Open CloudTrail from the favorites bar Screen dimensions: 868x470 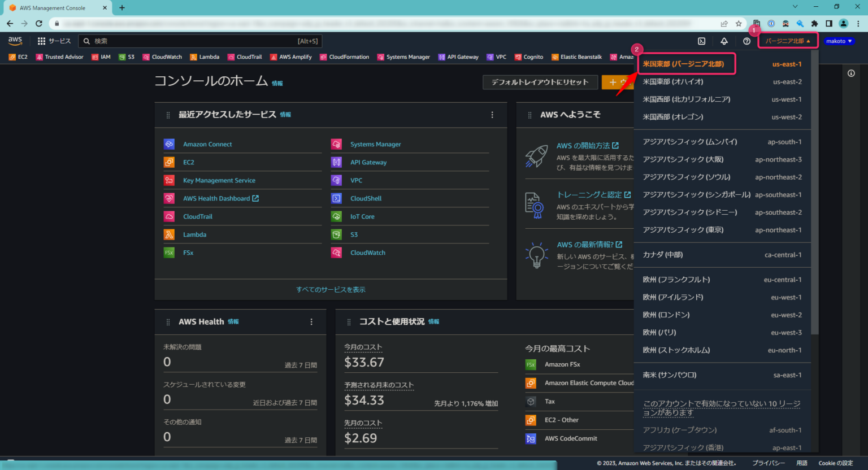click(245, 56)
